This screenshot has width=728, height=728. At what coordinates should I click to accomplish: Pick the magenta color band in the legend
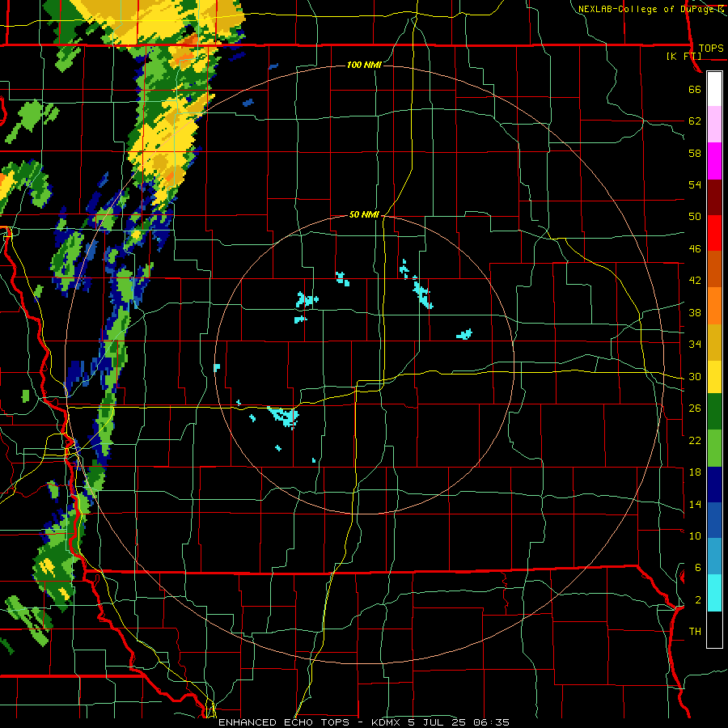(x=714, y=161)
